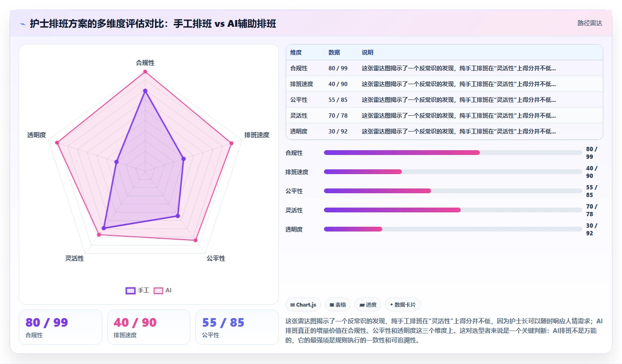The width and height of the screenshot is (622, 364).
Task: Click the table value 40 / 90
Action: [x=338, y=84]
